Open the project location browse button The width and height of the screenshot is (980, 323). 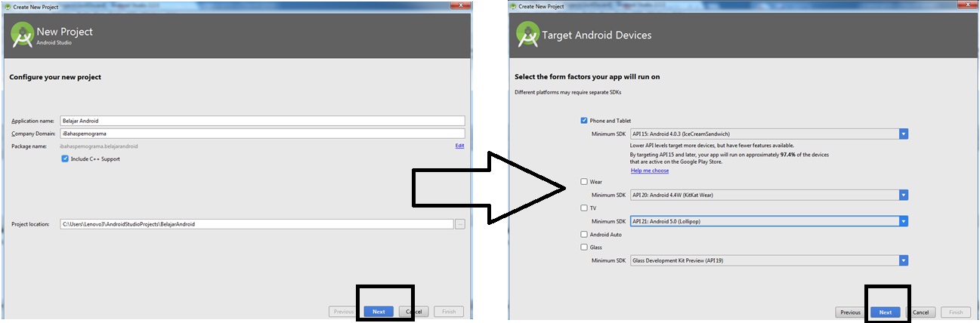click(x=460, y=224)
